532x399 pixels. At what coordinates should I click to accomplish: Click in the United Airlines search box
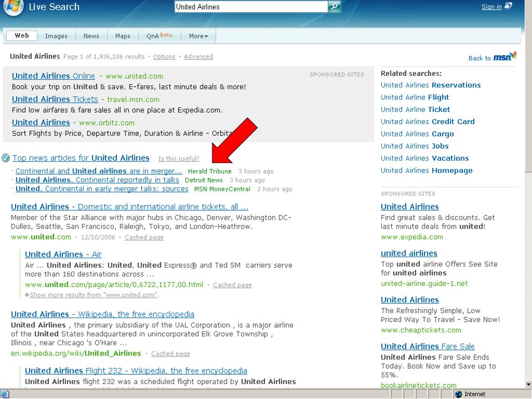pyautogui.click(x=251, y=7)
